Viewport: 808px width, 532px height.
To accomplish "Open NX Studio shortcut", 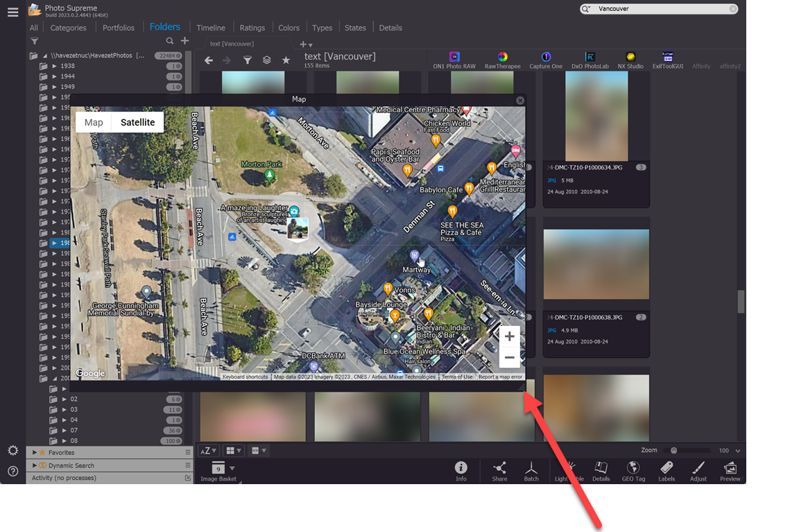I will (x=630, y=60).
